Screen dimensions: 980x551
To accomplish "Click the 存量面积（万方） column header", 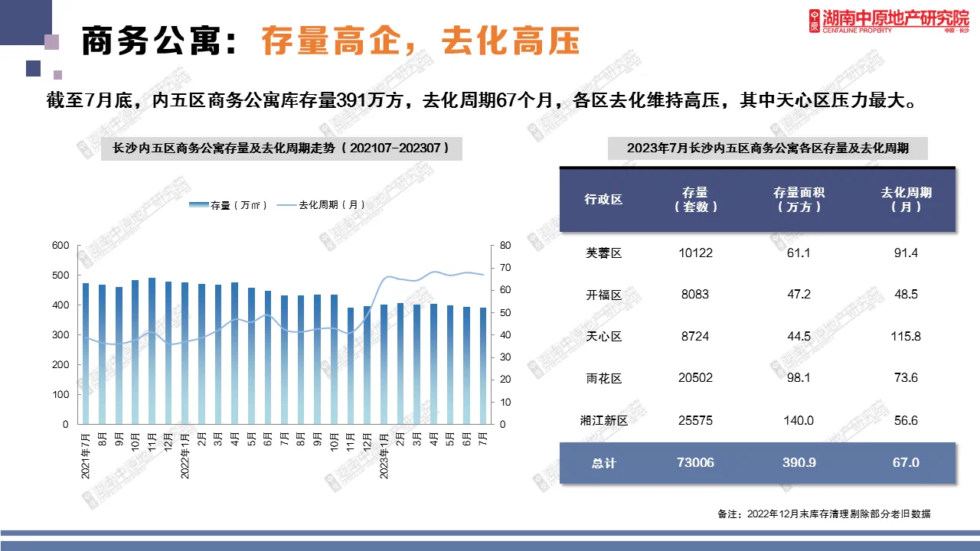I will click(799, 200).
